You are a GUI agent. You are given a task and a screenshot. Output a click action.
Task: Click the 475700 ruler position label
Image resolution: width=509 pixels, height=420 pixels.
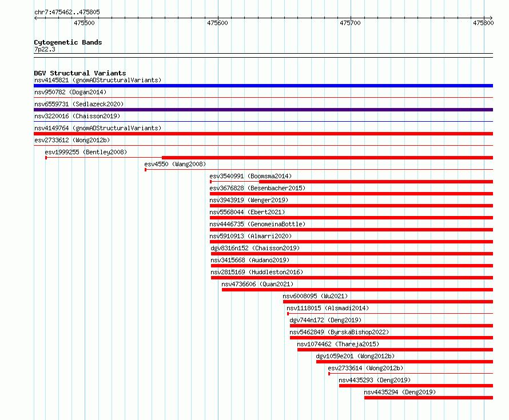coord(350,23)
